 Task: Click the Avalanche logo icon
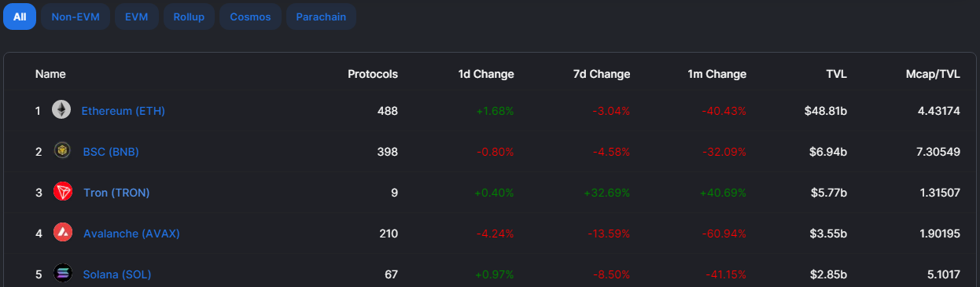point(62,233)
